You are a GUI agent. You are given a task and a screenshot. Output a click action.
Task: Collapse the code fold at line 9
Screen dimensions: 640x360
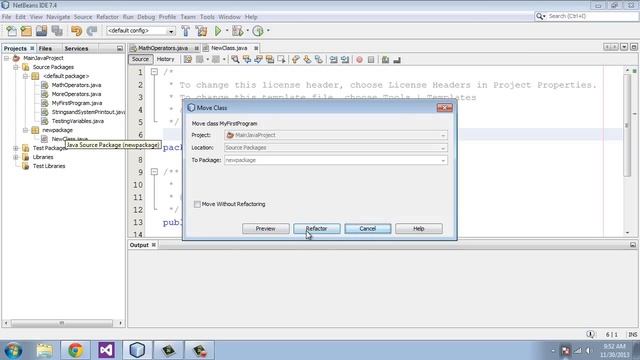(154, 172)
